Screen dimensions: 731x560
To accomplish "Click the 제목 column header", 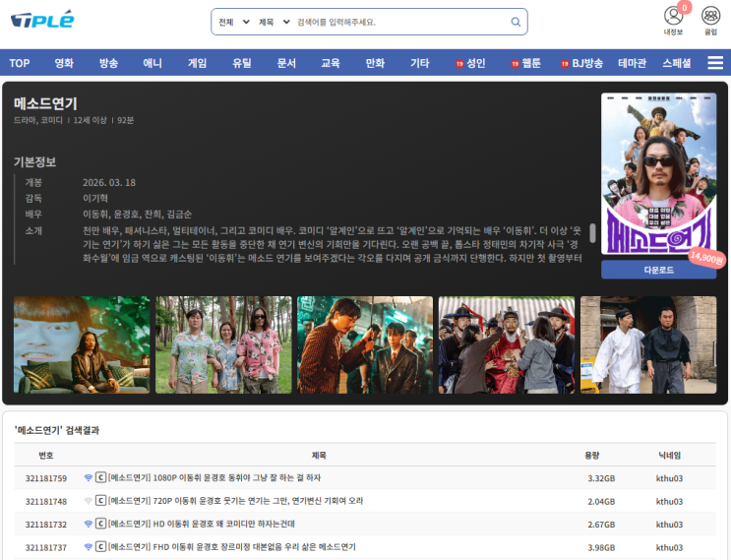I will click(x=319, y=455).
